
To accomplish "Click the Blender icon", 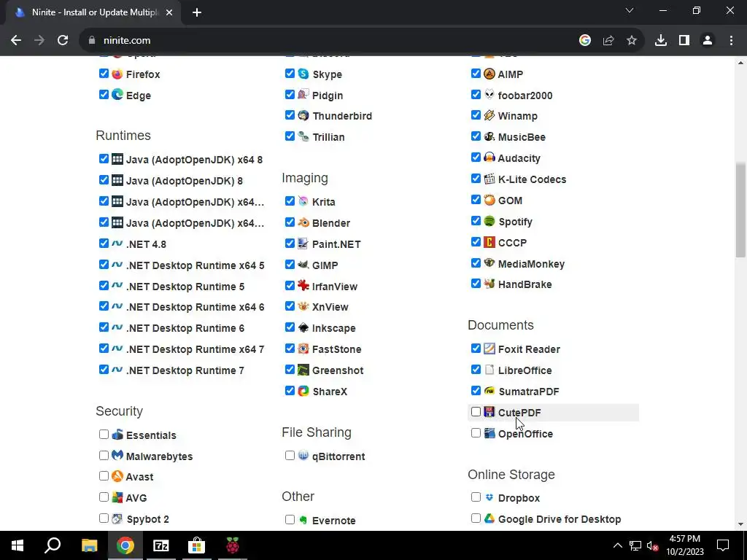I will click(x=303, y=222).
